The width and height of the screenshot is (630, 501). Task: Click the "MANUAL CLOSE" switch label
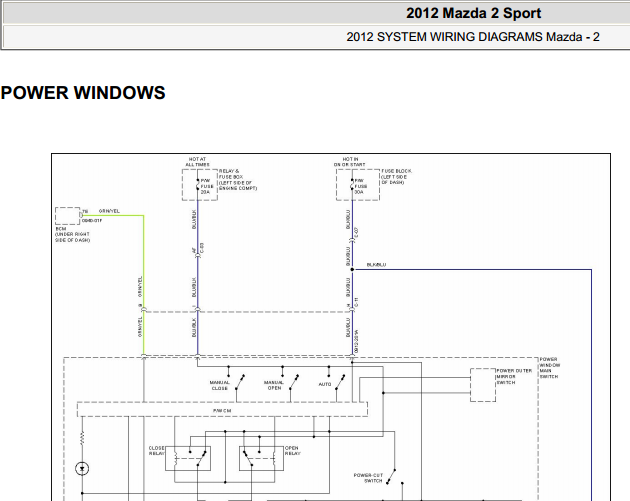coord(220,385)
